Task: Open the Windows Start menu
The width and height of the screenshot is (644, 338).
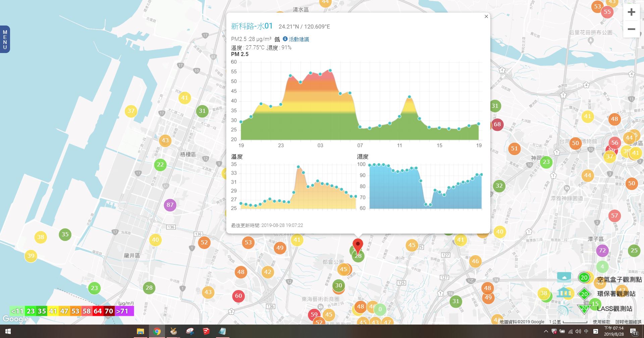Action: click(x=8, y=331)
